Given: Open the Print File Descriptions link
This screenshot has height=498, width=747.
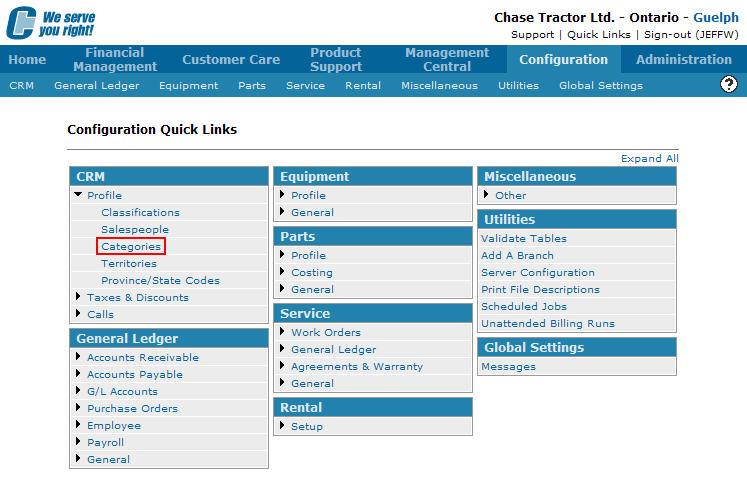Looking at the screenshot, I should pos(540,289).
